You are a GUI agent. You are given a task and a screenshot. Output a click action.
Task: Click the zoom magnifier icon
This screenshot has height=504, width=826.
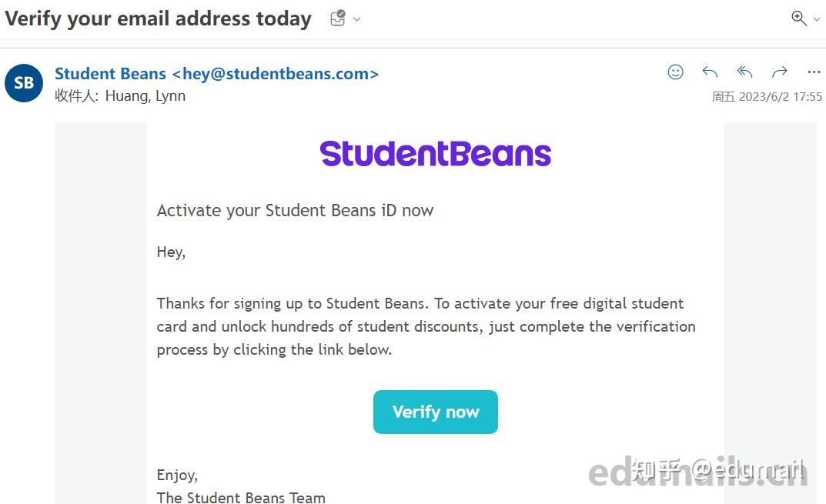point(798,17)
